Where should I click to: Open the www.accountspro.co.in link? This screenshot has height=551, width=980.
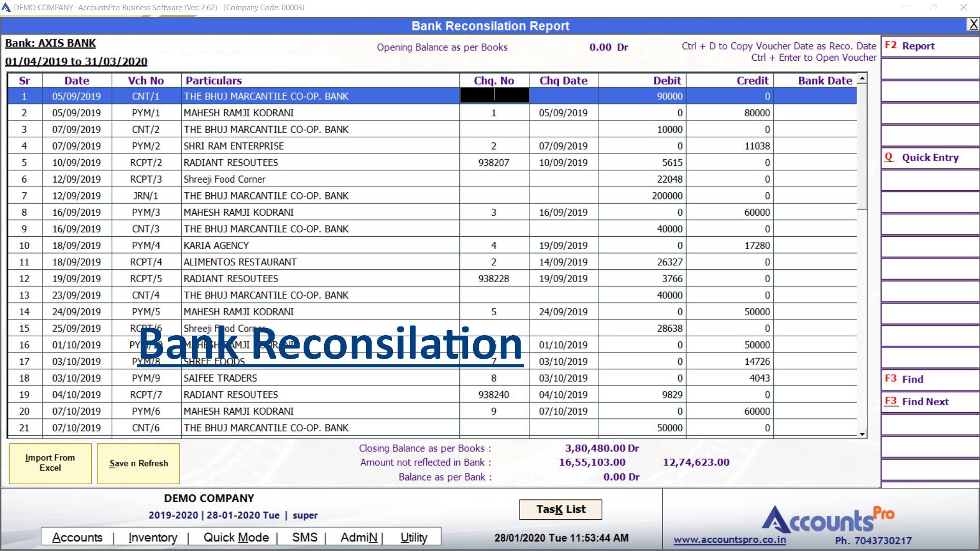(x=729, y=540)
